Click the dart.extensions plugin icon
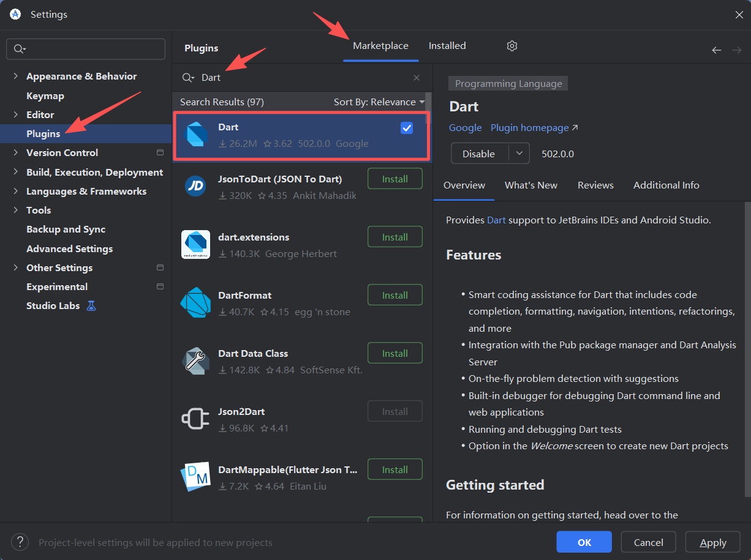751x560 pixels. [196, 245]
